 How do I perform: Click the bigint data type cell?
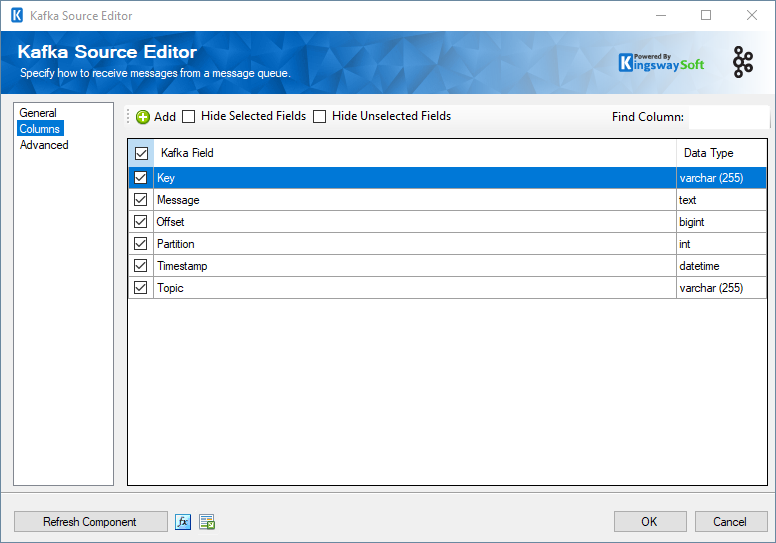[x=721, y=222]
